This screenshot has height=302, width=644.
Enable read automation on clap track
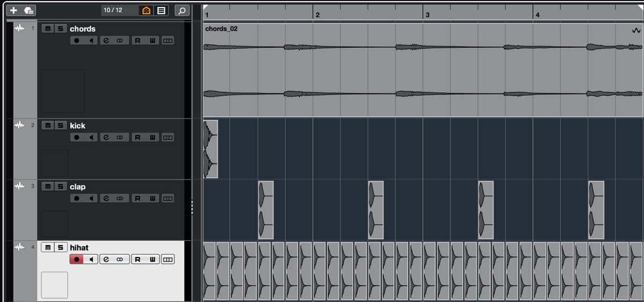(x=138, y=198)
